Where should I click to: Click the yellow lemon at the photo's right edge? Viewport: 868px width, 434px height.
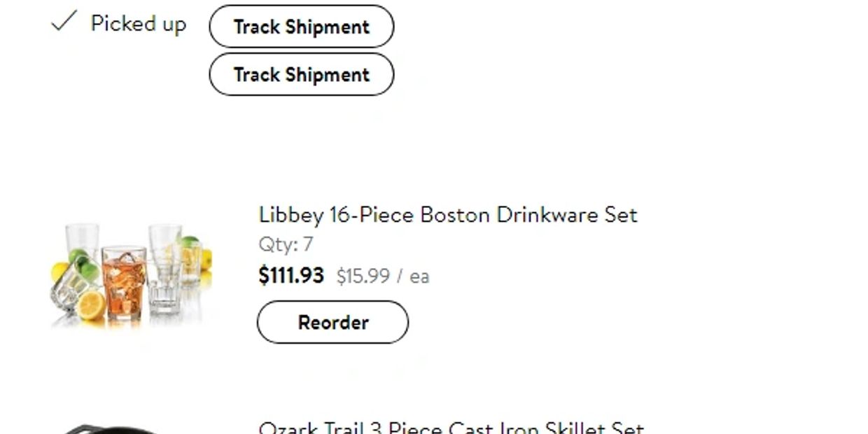(x=206, y=260)
